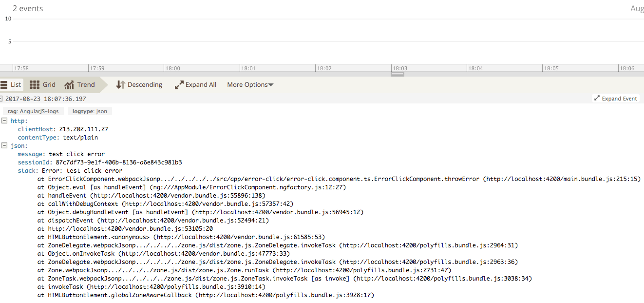Click the tag AngularJS-logs label
This screenshot has width=644, height=303.
tap(33, 111)
